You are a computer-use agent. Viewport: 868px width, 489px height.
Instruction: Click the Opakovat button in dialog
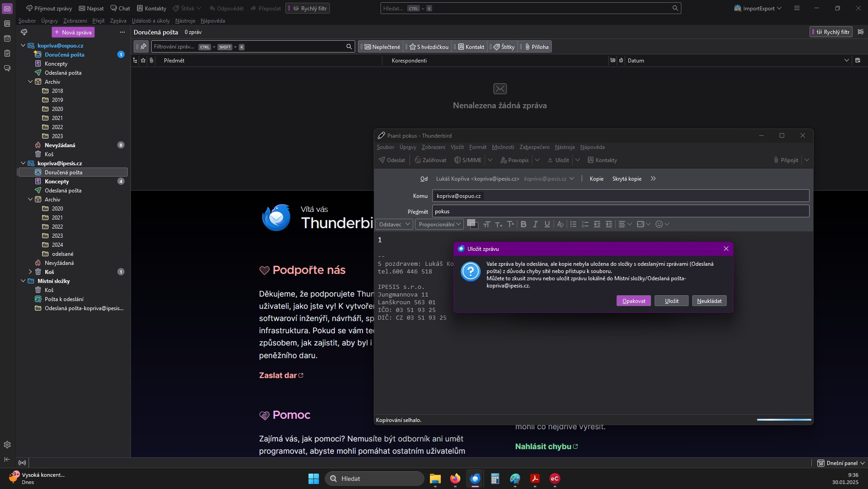[633, 301]
